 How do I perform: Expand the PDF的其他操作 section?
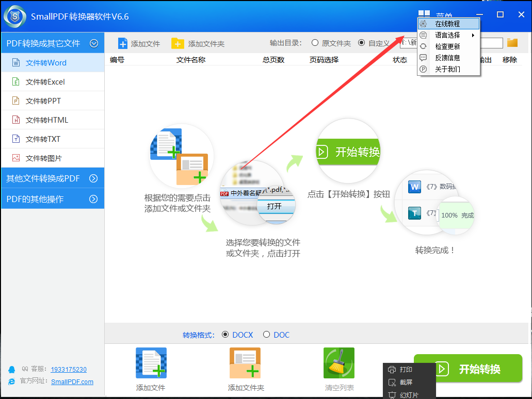click(x=93, y=199)
